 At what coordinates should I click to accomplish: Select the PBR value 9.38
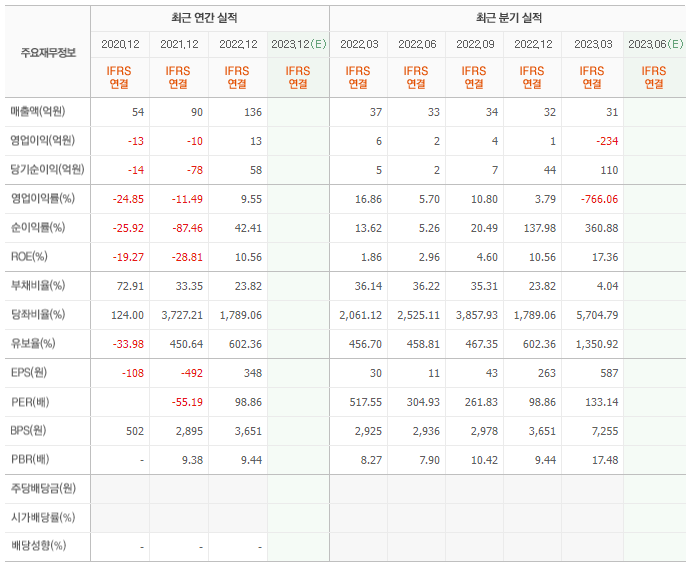[193, 461]
